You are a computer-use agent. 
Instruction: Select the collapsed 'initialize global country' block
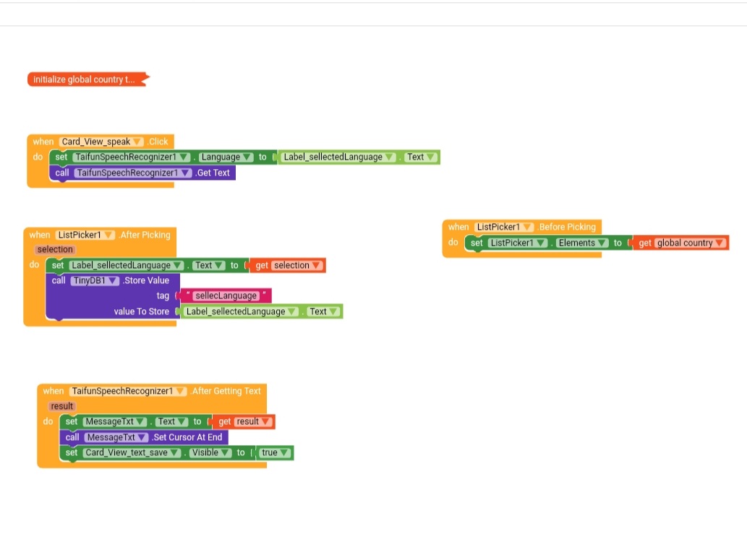[x=87, y=79]
